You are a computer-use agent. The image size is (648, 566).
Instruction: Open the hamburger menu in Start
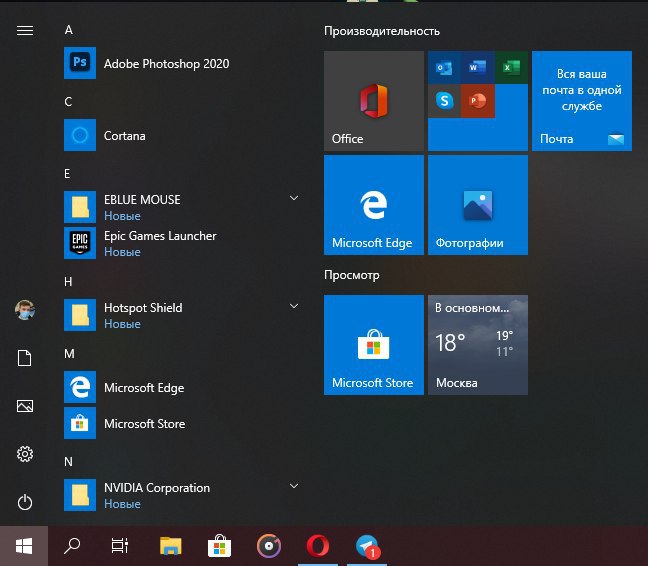coord(25,31)
